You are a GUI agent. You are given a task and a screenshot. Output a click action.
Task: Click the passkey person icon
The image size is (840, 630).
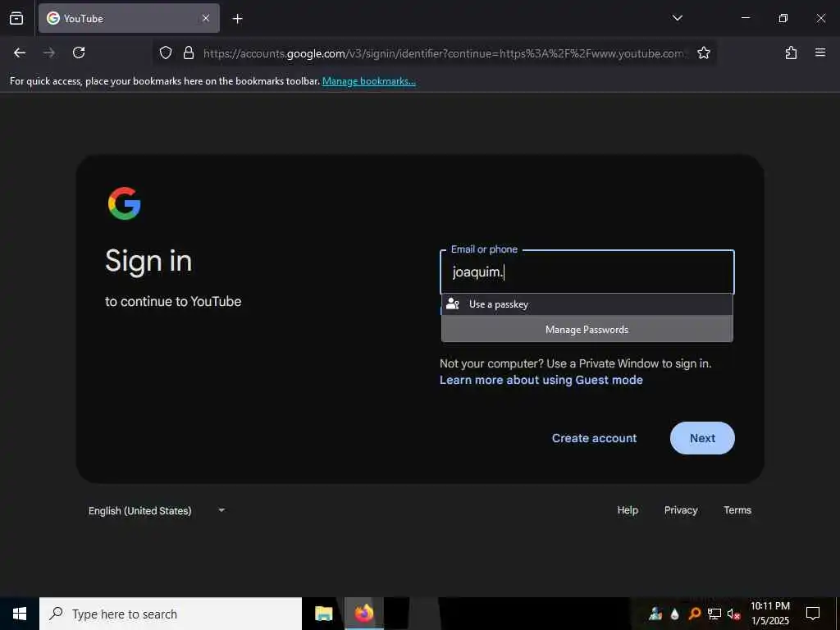[x=453, y=304]
